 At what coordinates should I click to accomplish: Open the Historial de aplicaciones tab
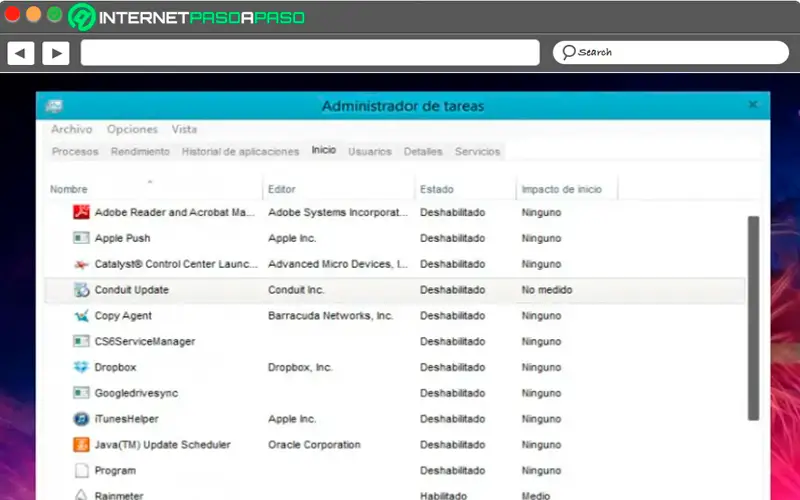point(240,152)
